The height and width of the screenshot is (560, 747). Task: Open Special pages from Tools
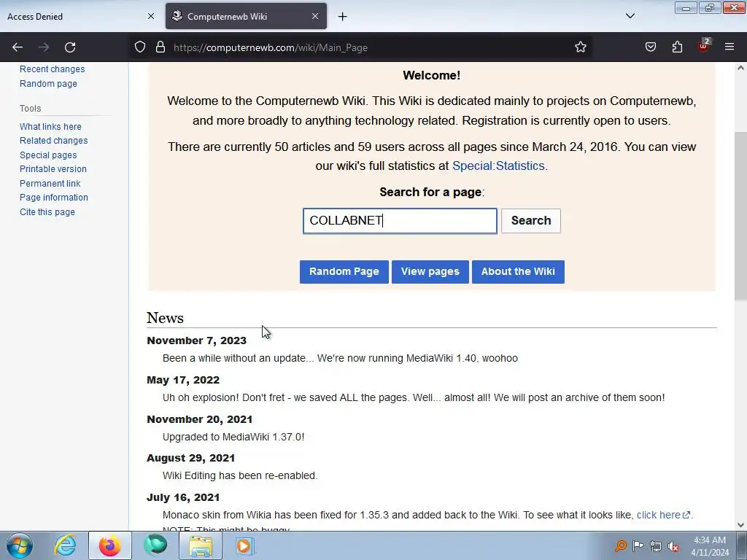[x=48, y=155]
